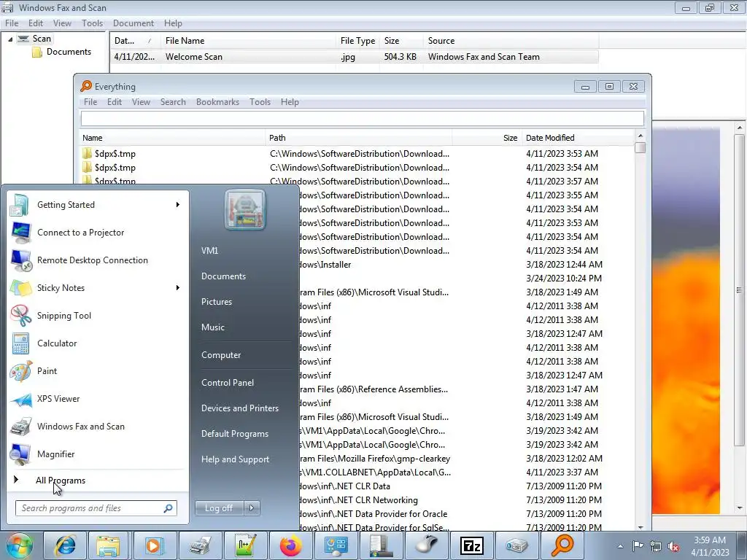Expand All Programs list
The image size is (747, 560).
coord(60,481)
